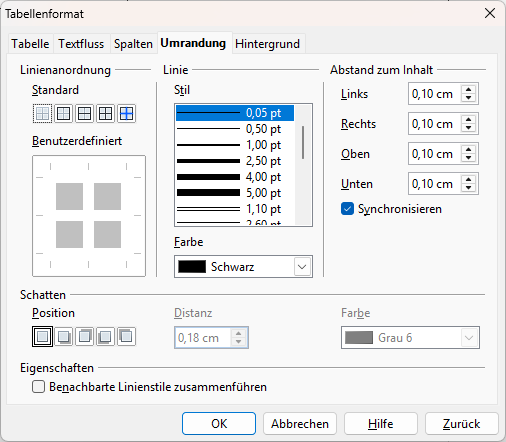Select the no shadow position icon
The height and width of the screenshot is (442, 506).
(42, 337)
